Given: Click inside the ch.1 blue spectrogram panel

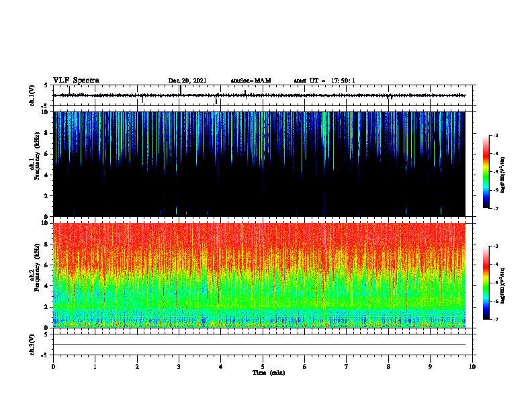Looking at the screenshot, I should tap(259, 164).
